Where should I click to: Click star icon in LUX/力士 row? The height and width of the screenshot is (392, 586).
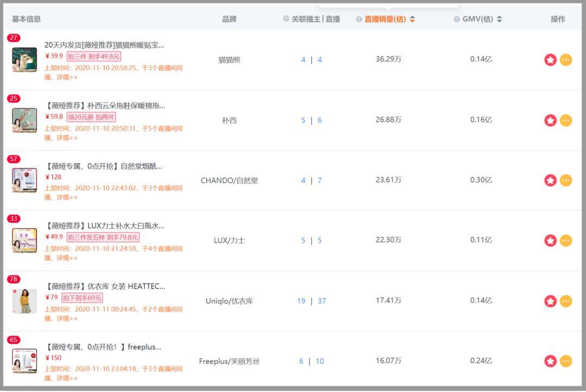(550, 240)
